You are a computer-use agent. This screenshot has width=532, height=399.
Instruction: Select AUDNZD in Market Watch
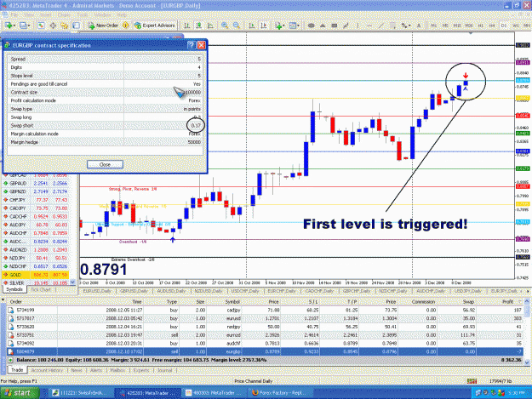coord(35,250)
